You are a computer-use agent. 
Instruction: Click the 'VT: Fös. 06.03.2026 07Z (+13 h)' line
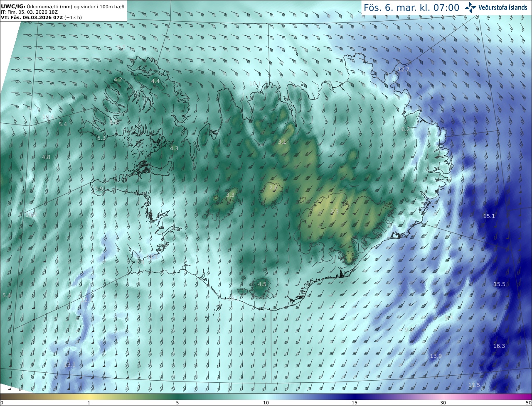click(x=41, y=18)
